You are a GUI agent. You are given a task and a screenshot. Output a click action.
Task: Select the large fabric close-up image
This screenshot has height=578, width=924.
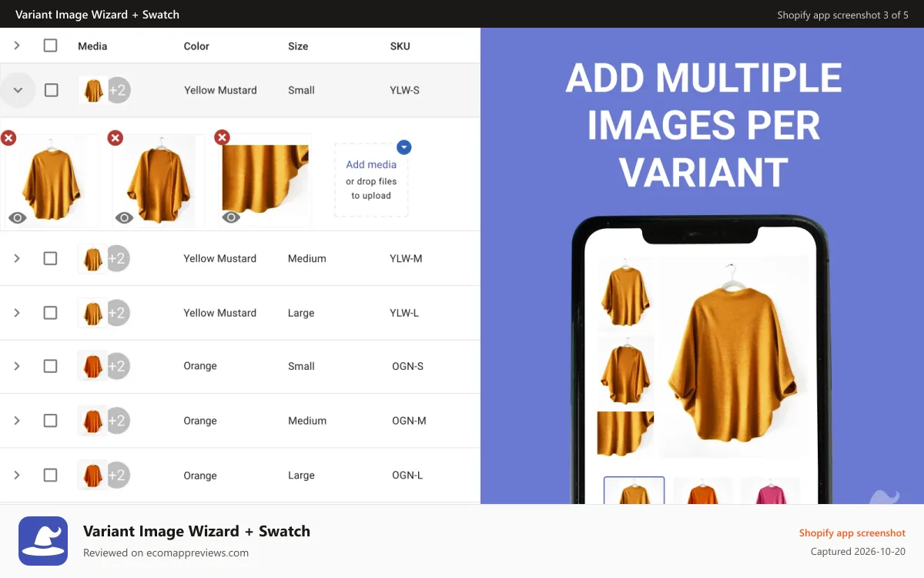pyautogui.click(x=266, y=181)
